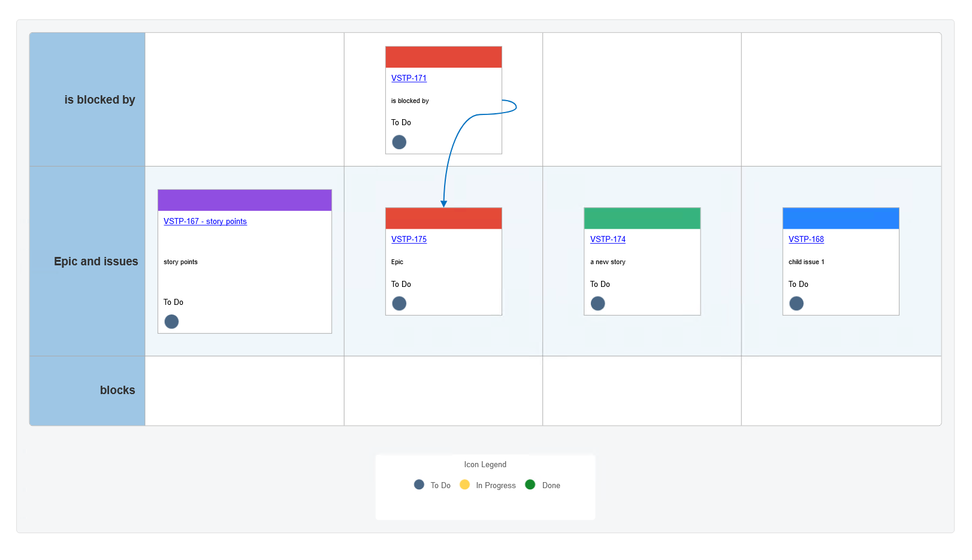Click the yellow In Progress legend icon

point(464,485)
